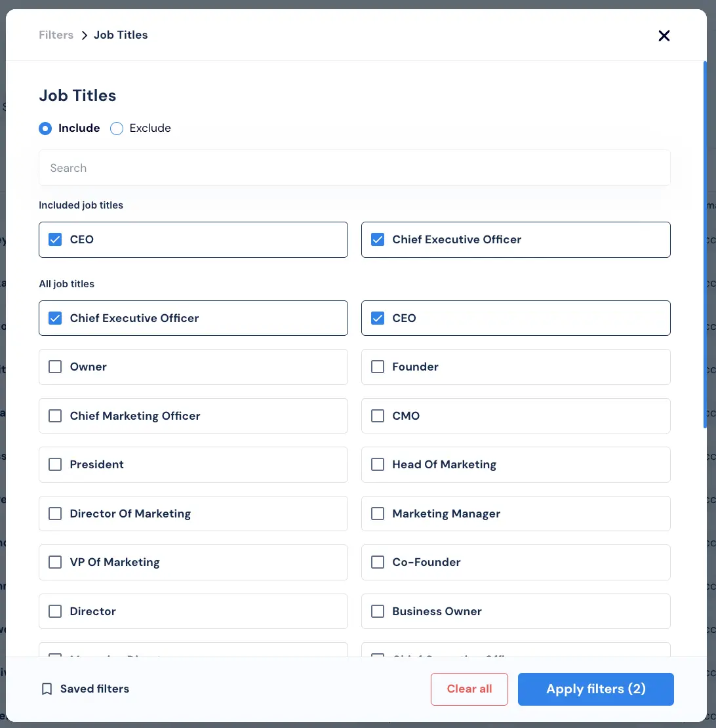The width and height of the screenshot is (716, 728).
Task: Click the breadcrumb chevron separator
Action: pos(84,36)
